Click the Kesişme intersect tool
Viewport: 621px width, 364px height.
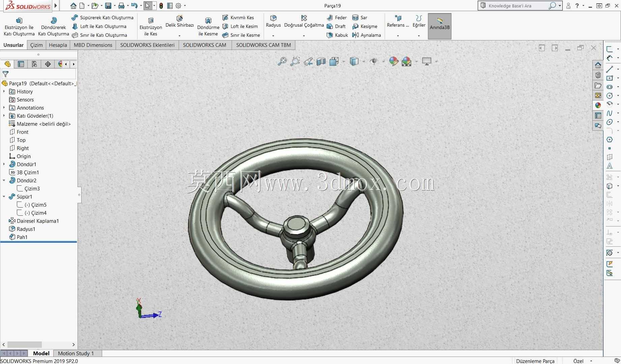pos(365,26)
